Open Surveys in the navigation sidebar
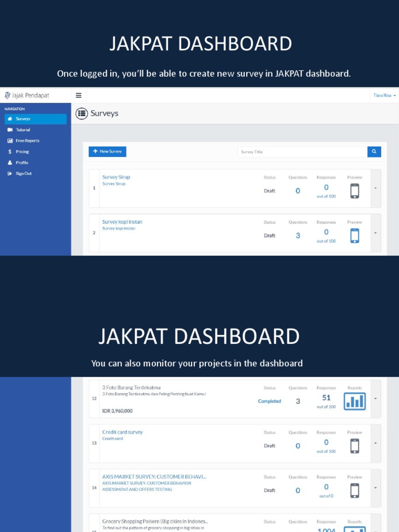Viewport: 399px width, 532px height. [x=36, y=119]
